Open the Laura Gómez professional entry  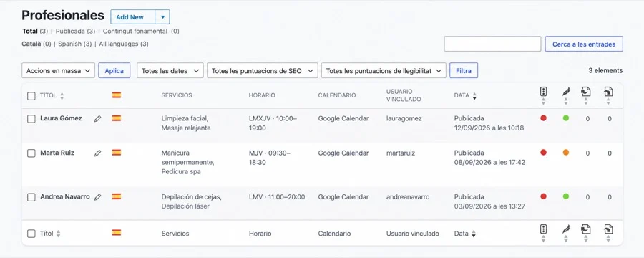62,118
